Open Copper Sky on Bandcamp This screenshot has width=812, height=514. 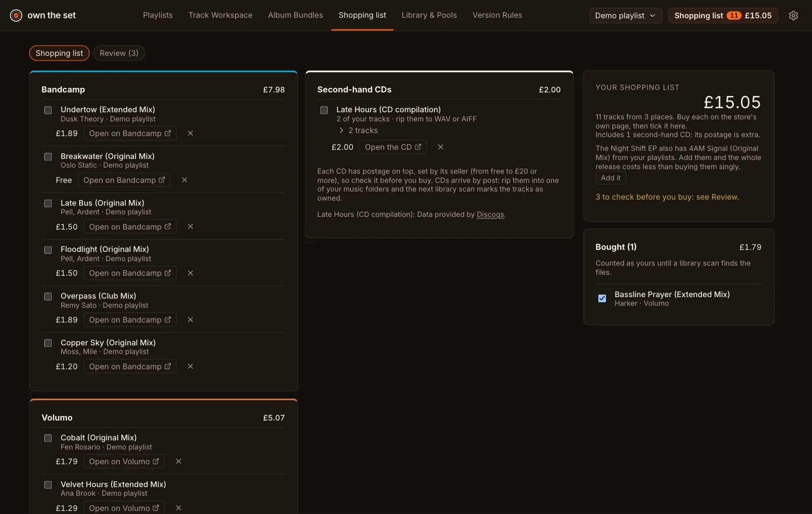pos(130,367)
